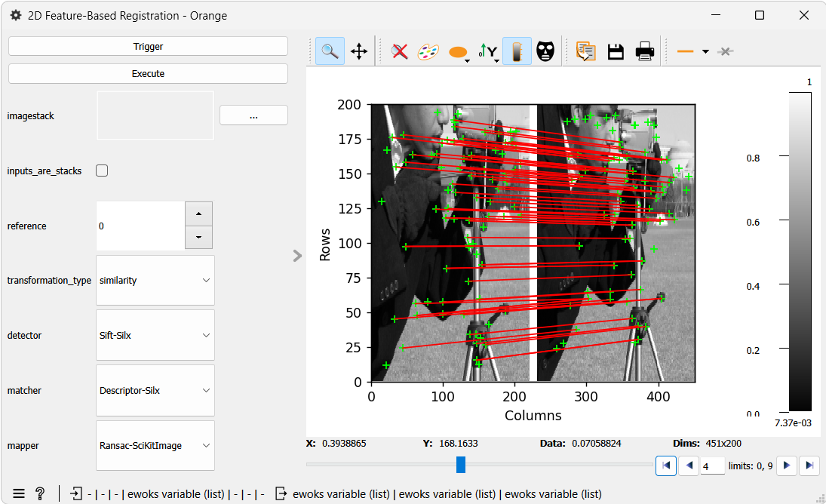This screenshot has width=826, height=504.
Task: Click the limits: 0, 9 label
Action: [x=751, y=466]
